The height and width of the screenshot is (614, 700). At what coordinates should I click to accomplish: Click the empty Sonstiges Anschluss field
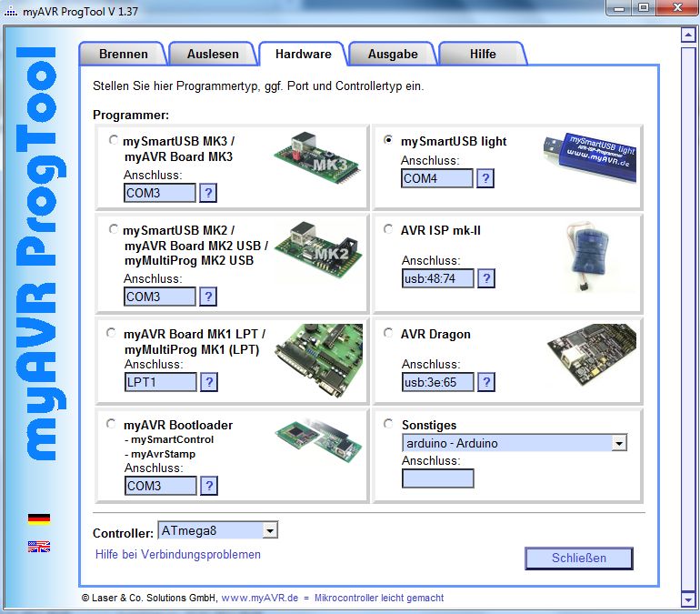pyautogui.click(x=438, y=478)
